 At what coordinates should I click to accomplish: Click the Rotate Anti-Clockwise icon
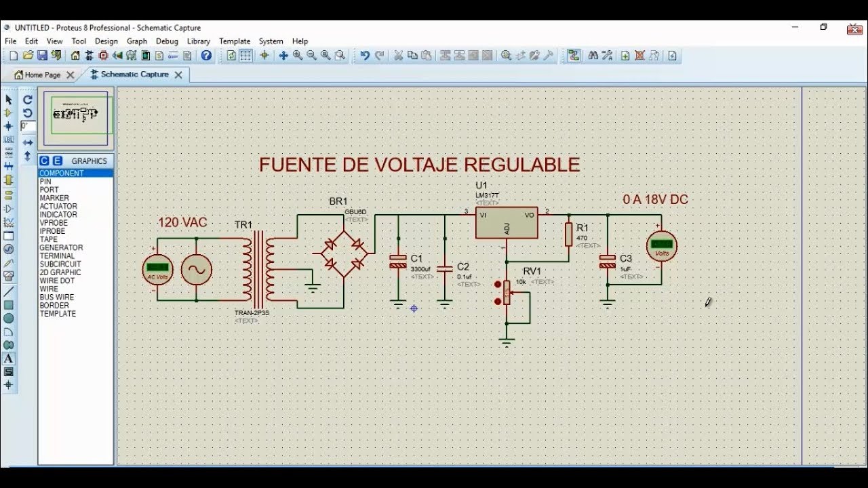[x=28, y=113]
